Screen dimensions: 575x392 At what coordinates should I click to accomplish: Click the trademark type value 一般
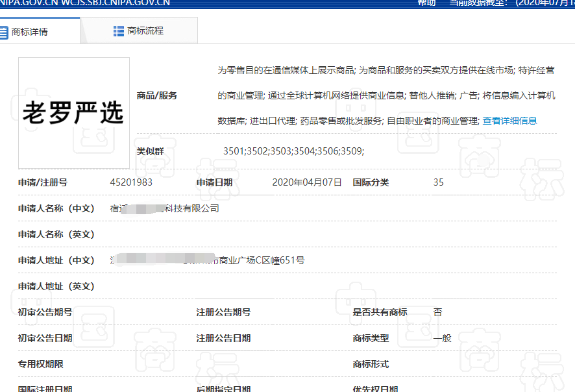pyautogui.click(x=442, y=339)
